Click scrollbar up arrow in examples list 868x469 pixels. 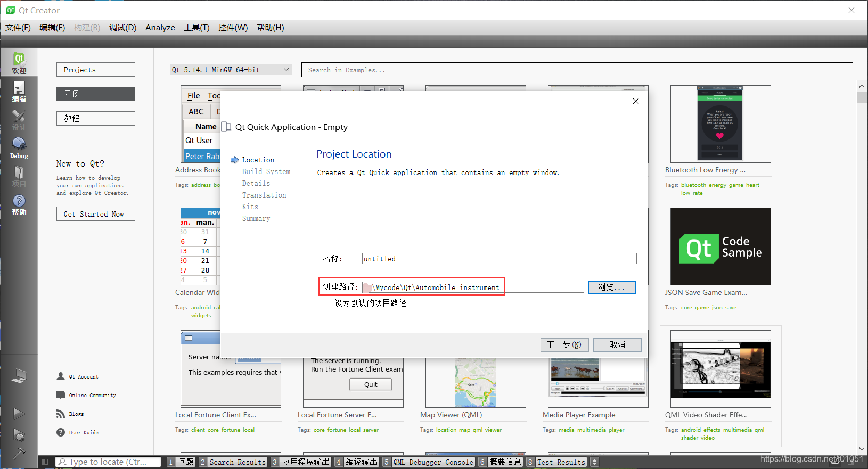pos(862,86)
